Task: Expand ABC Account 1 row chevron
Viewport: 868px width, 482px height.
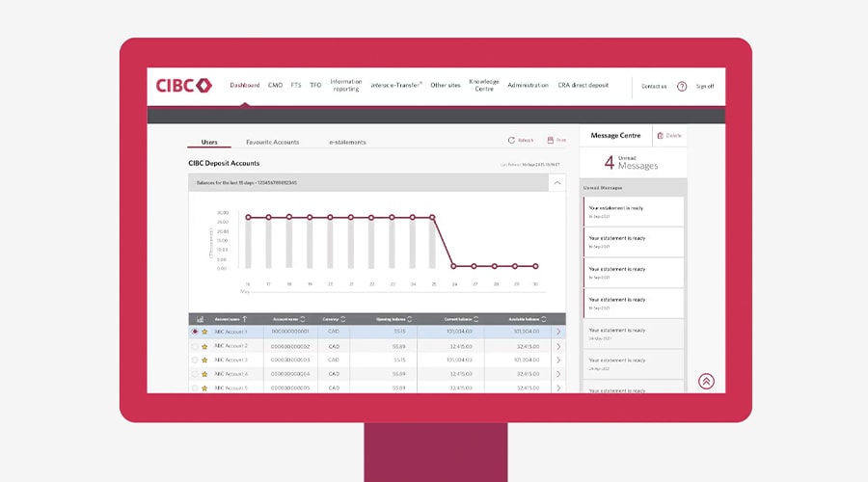Action: 558,332
